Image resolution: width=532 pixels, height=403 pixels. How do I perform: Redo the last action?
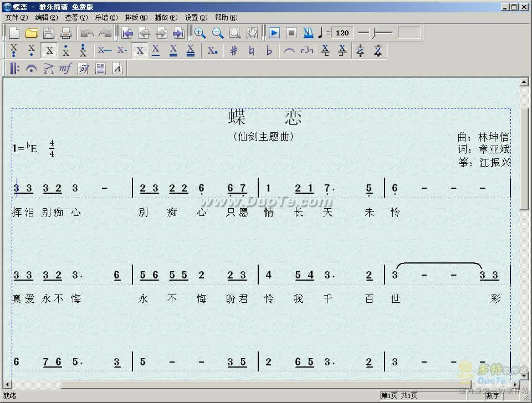coord(105,33)
